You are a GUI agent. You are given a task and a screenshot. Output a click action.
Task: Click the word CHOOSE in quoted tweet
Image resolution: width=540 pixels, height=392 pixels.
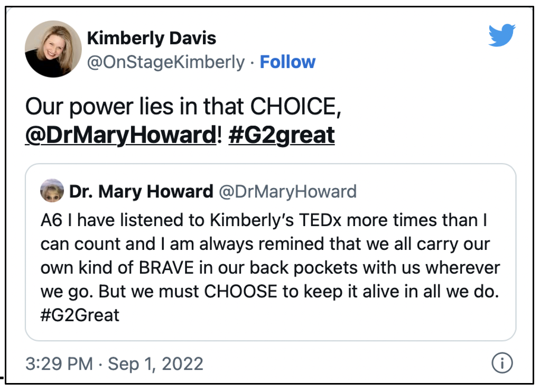tap(241, 292)
